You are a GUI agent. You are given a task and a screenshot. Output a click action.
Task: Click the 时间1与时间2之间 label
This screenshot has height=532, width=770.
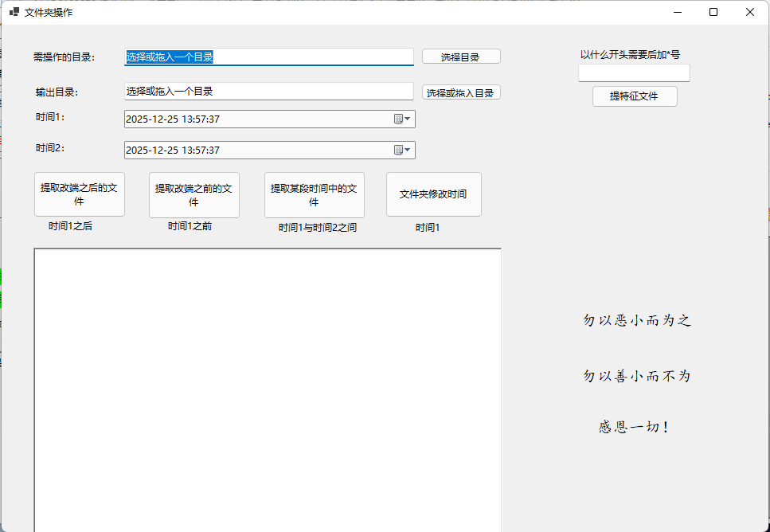point(317,228)
